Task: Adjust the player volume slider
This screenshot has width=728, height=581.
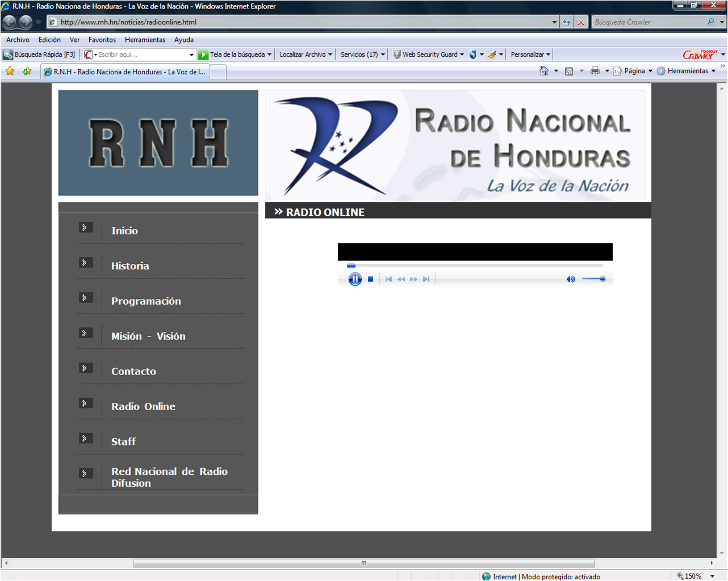Action: 594,279
